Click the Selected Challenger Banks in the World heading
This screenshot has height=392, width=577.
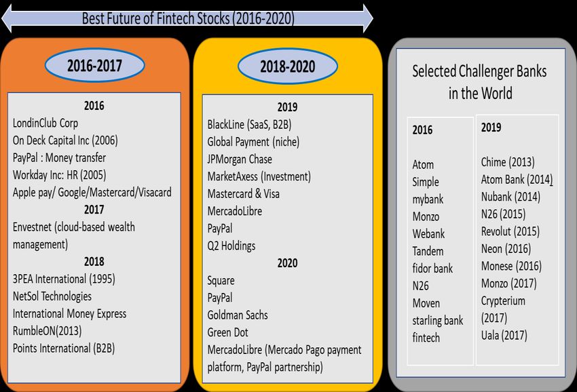tap(479, 81)
